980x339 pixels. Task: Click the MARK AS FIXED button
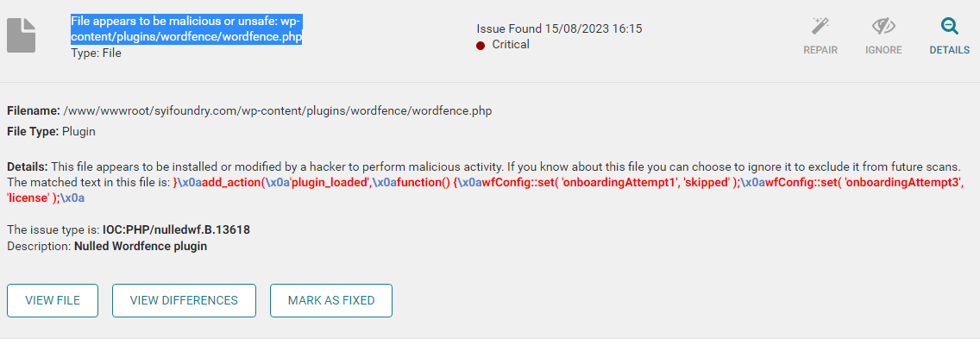331,300
